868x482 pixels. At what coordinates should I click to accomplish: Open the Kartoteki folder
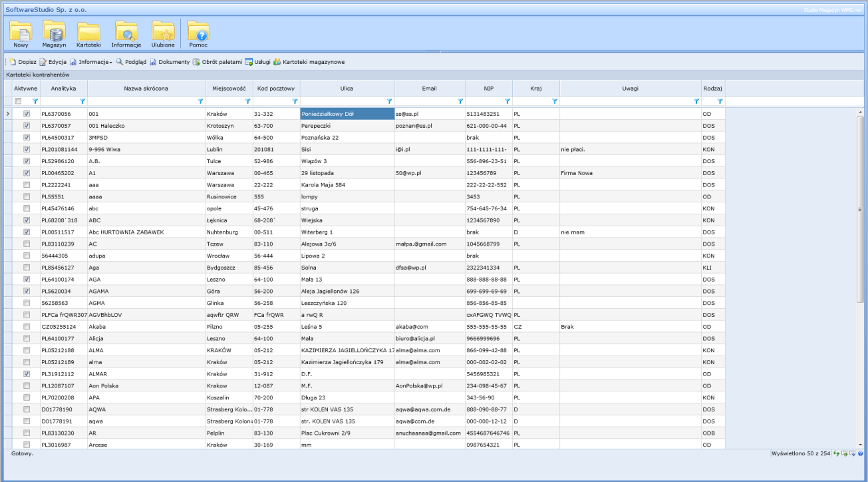[x=88, y=35]
